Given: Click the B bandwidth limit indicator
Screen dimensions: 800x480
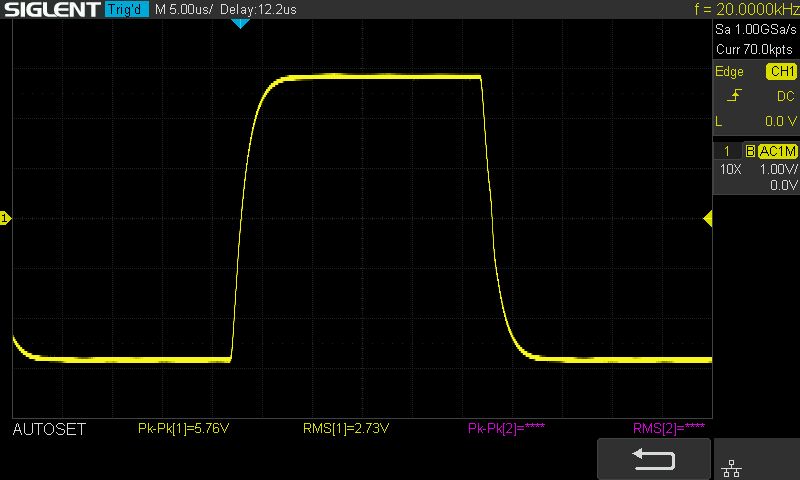Looking at the screenshot, I should [750, 151].
